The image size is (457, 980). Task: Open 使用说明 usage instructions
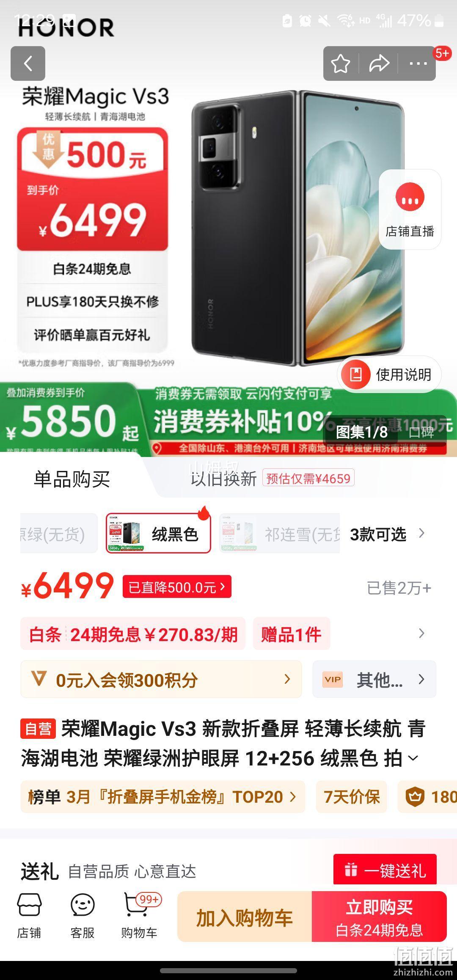pyautogui.click(x=389, y=374)
